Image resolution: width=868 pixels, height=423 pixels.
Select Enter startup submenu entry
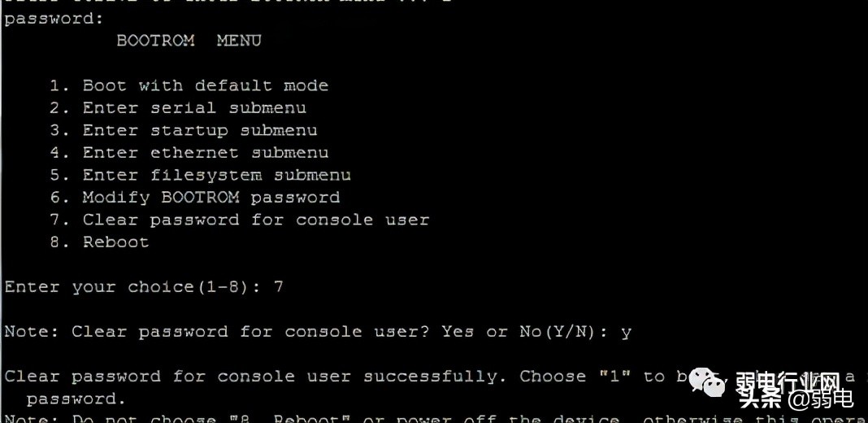pos(183,131)
